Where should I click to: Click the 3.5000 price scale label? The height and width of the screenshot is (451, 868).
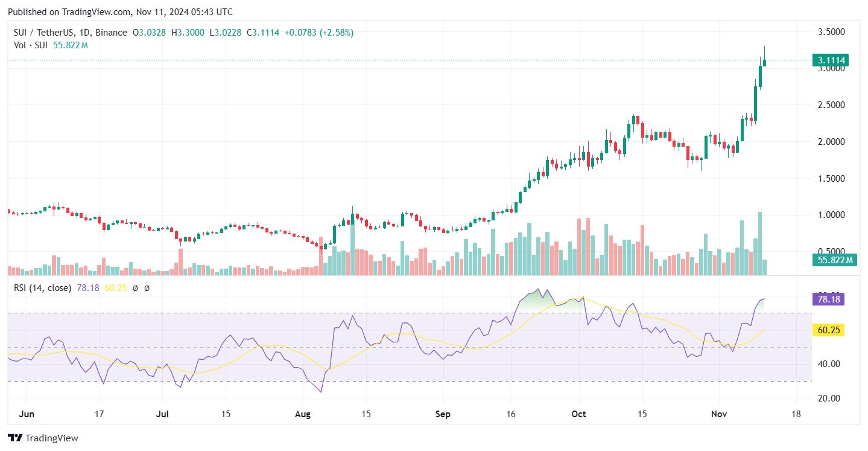[831, 31]
